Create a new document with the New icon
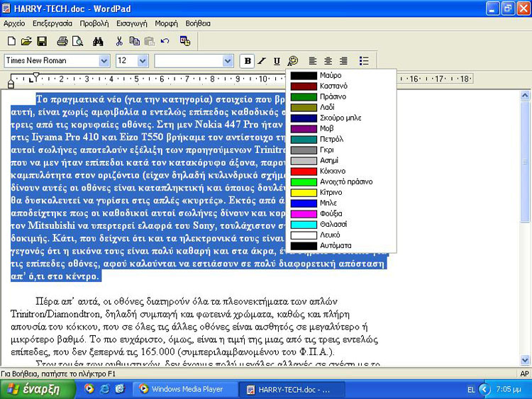Screen dimensions: 532x399 (11, 41)
